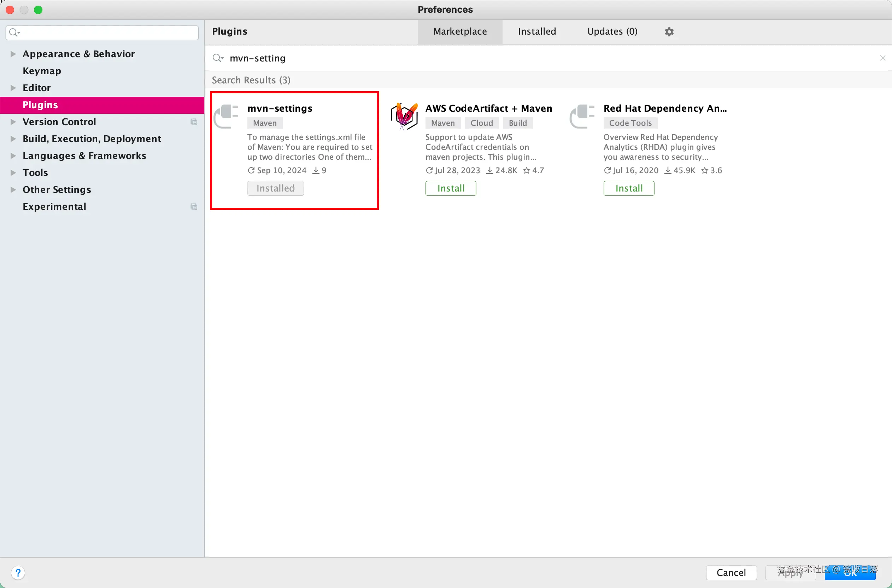Expand Languages & Frameworks section
Screen dimensions: 892x588
[13, 155]
